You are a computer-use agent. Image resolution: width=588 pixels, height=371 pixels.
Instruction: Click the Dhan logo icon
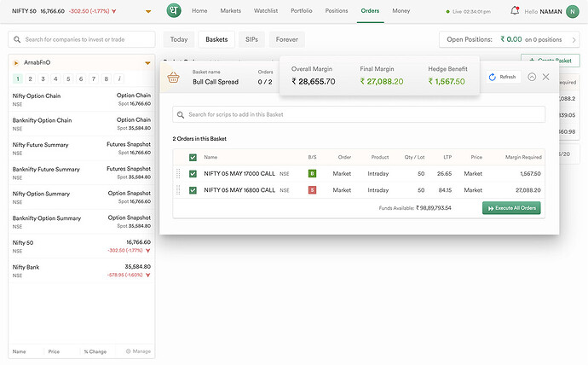click(x=174, y=10)
